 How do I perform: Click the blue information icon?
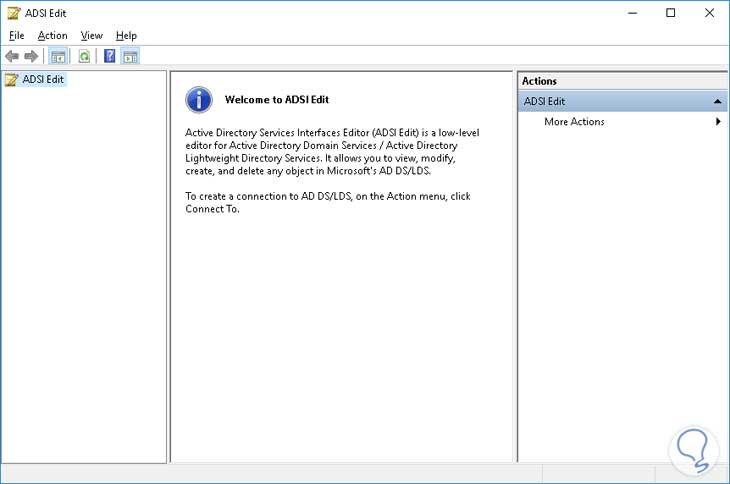199,100
